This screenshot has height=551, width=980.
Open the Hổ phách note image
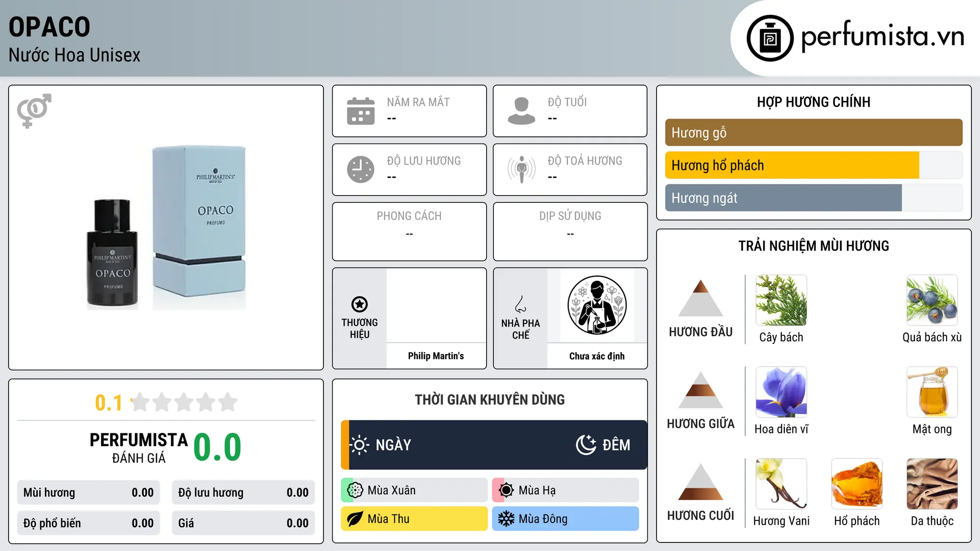(857, 484)
